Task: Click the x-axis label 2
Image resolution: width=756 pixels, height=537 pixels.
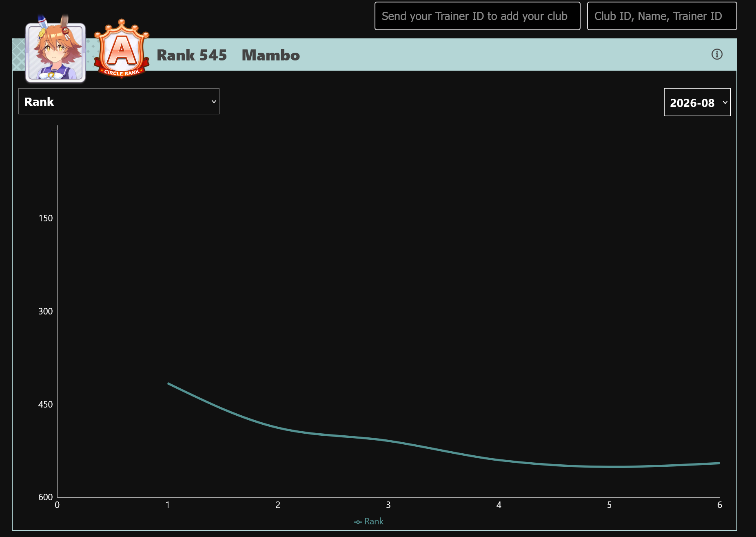Action: pos(278,505)
